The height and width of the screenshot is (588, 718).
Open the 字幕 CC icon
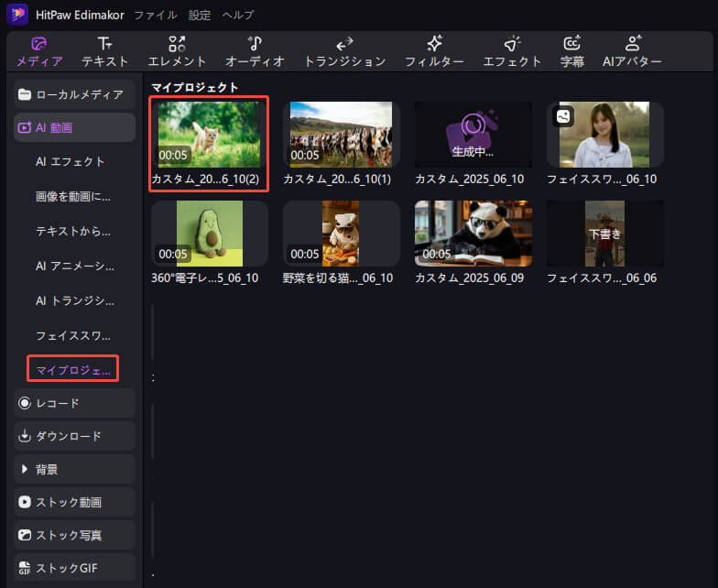pos(571,43)
